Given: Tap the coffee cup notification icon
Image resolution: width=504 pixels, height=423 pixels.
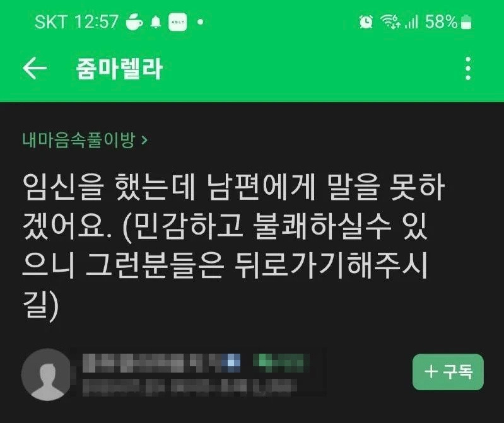Looking at the screenshot, I should tap(134, 22).
